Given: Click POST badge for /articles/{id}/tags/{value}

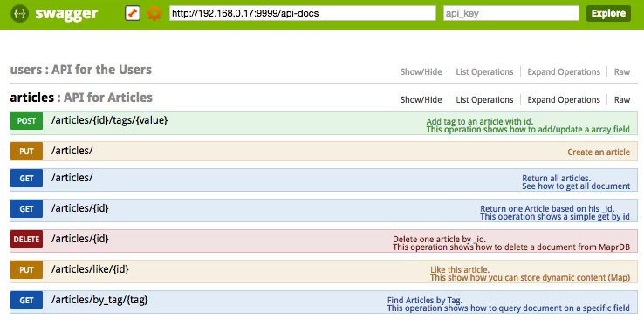Looking at the screenshot, I should [x=26, y=121].
